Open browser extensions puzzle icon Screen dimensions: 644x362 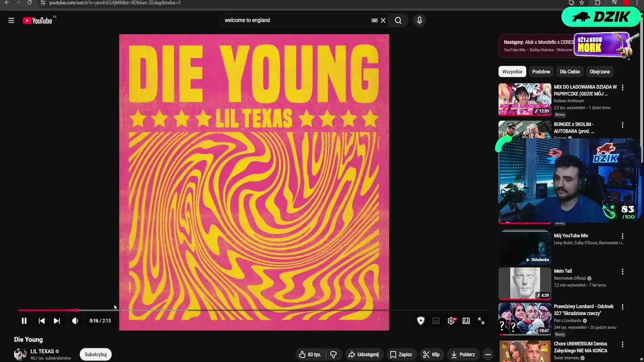pos(598,3)
